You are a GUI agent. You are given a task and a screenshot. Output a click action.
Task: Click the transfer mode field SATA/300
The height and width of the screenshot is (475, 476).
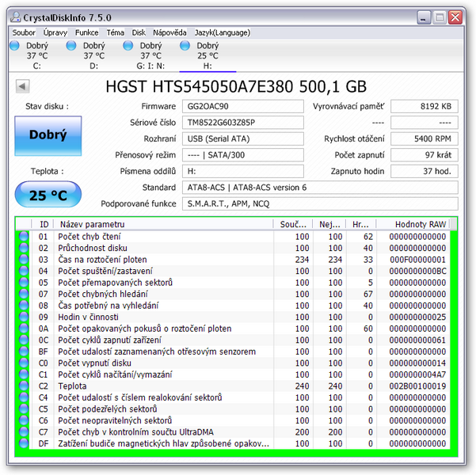click(x=243, y=155)
